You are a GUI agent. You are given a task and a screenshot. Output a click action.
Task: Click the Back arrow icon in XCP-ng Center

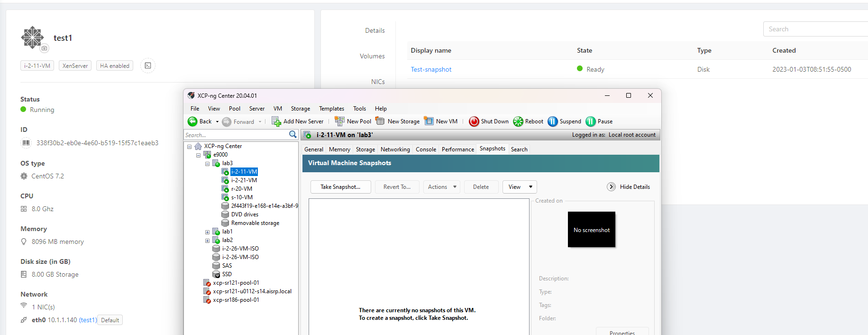pyautogui.click(x=192, y=121)
